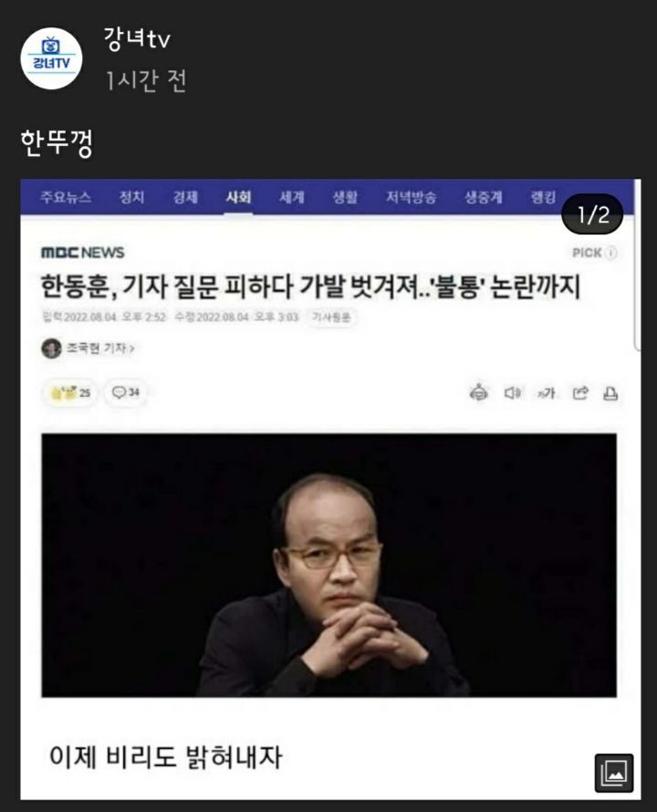Image resolution: width=657 pixels, height=812 pixels.
Task: Open the PICK info icon
Action: point(611,253)
